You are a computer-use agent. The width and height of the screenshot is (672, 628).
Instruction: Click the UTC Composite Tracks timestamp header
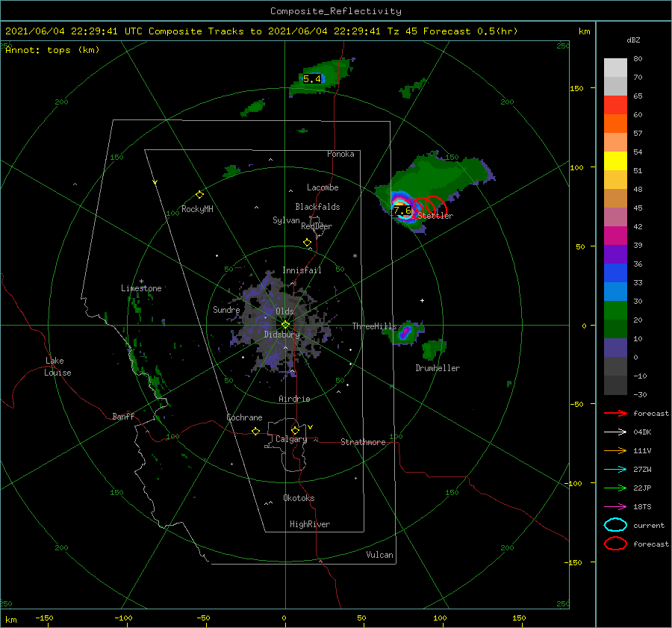(261, 31)
